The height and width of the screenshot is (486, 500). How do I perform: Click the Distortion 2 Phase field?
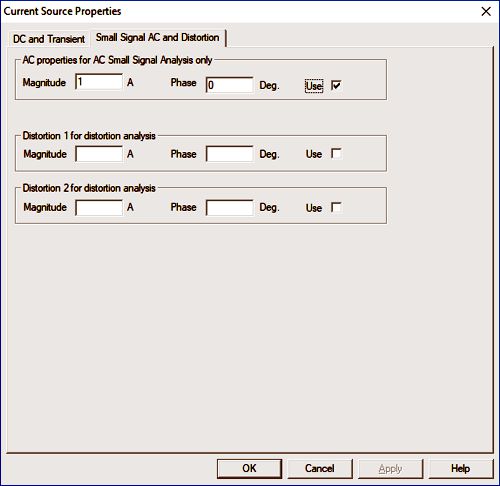coord(230,207)
